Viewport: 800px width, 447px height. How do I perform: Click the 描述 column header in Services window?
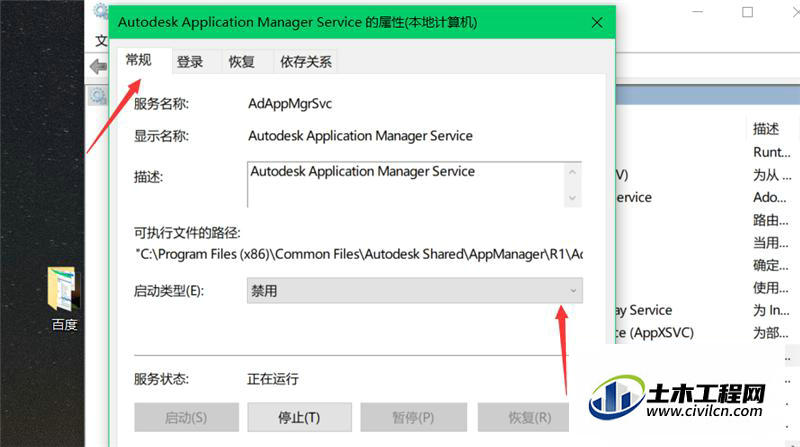[x=766, y=129]
